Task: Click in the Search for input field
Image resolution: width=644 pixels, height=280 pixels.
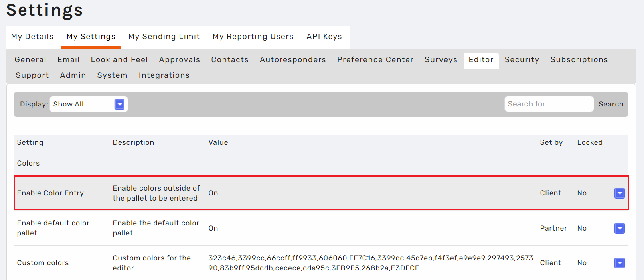Action: tap(549, 104)
